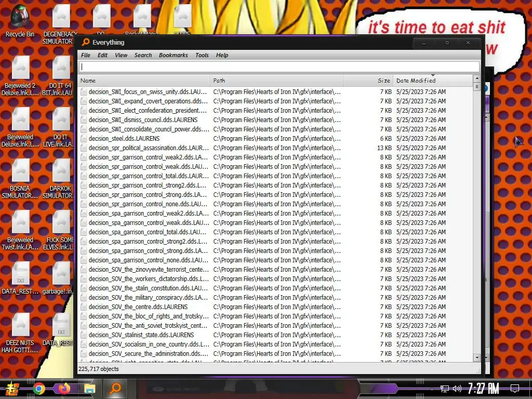Viewport: 532px width, 399px height.
Task: Open the Bookmarks menu
Action: click(173, 55)
